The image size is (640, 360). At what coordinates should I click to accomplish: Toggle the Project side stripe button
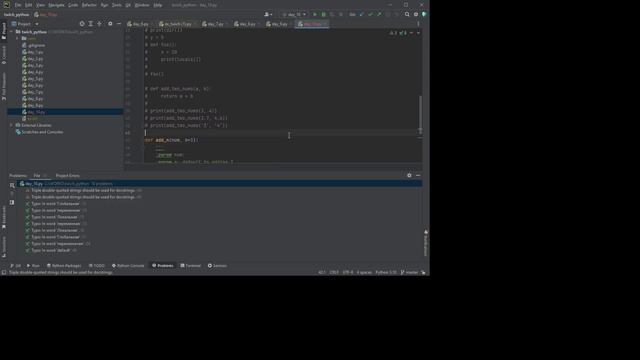4,31
